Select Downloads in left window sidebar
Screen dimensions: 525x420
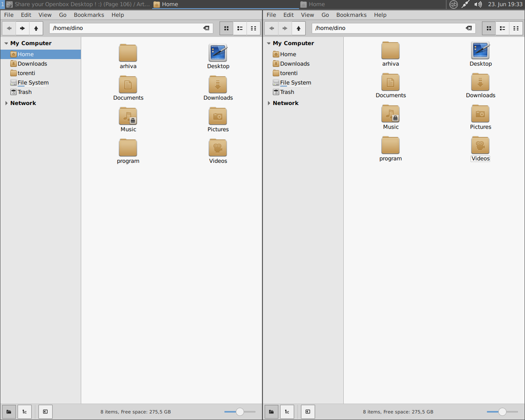[x=40, y=64]
